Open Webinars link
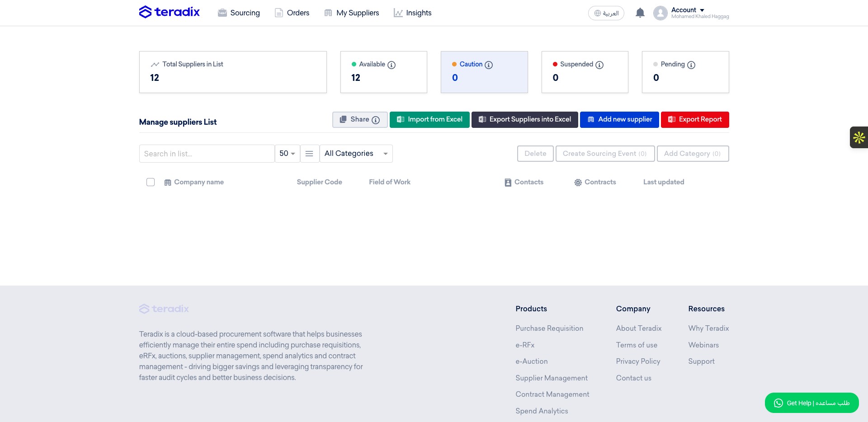The width and height of the screenshot is (868, 422). pyautogui.click(x=703, y=345)
